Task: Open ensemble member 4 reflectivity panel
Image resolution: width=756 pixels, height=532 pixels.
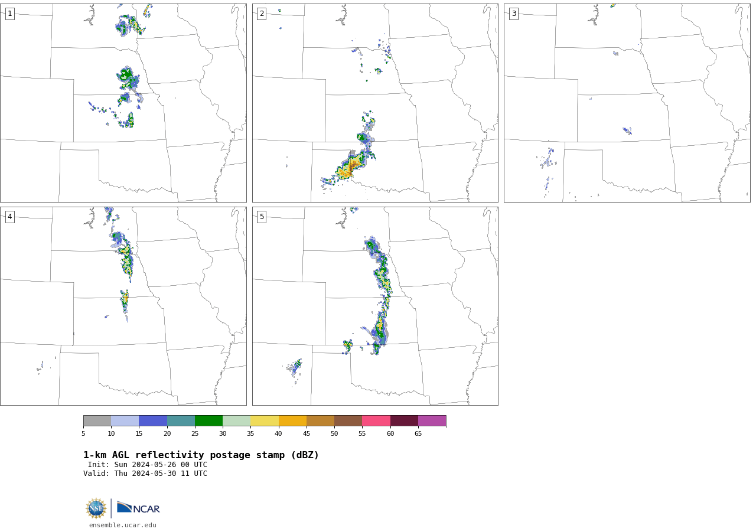Action: 123,306
